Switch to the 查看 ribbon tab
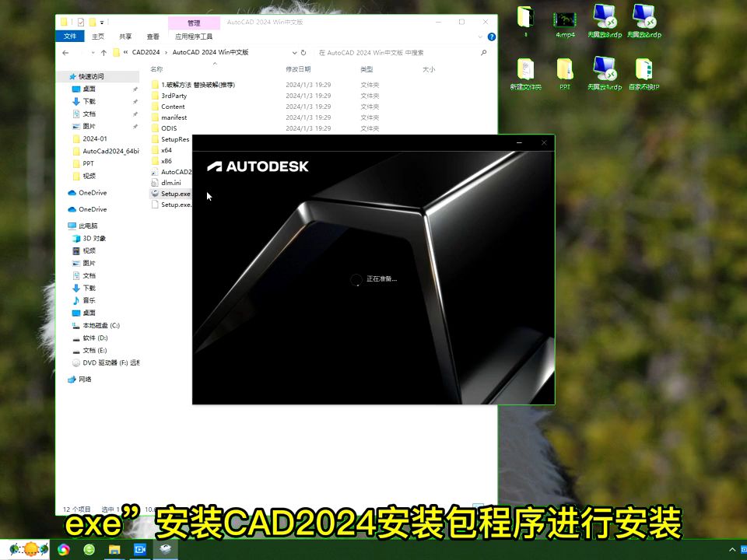The image size is (747, 560). pos(151,36)
